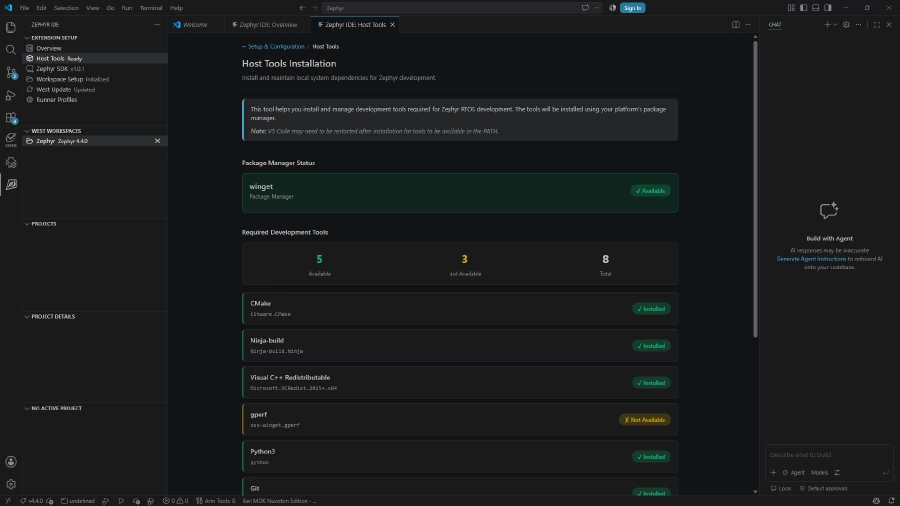
Task: Click the Setup & Configuration breadcrumb link
Action: pyautogui.click(x=273, y=46)
